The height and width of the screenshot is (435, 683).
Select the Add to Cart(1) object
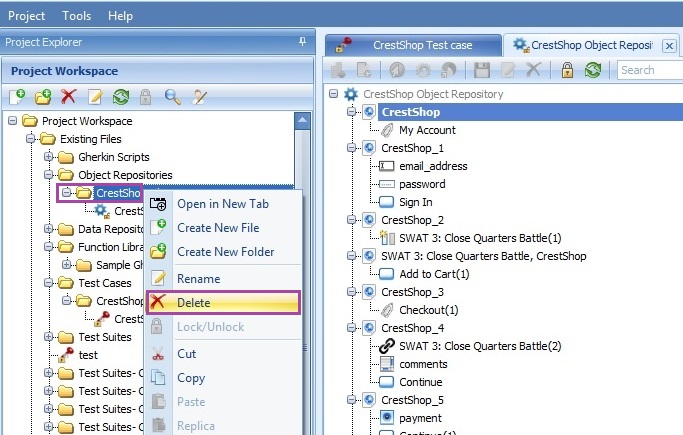434,274
